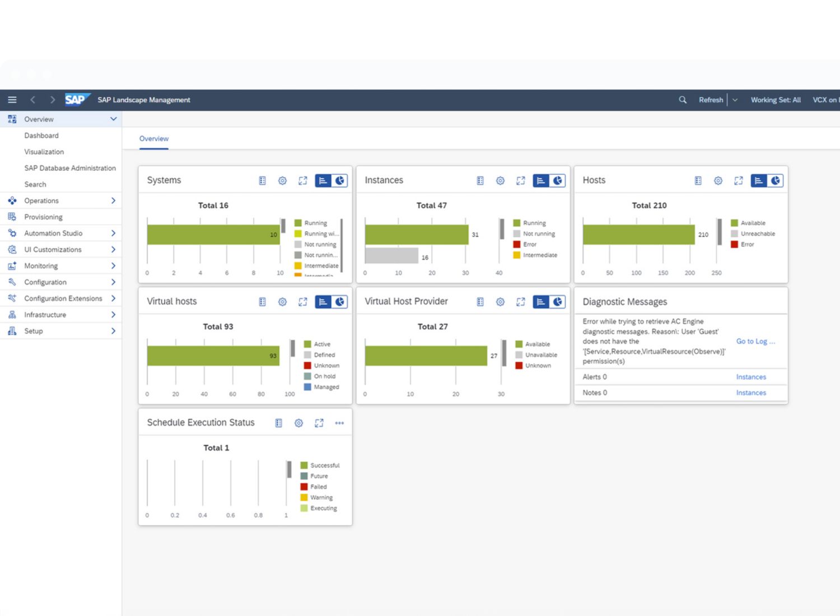Collapse the Overview sidebar section

pyautogui.click(x=113, y=119)
